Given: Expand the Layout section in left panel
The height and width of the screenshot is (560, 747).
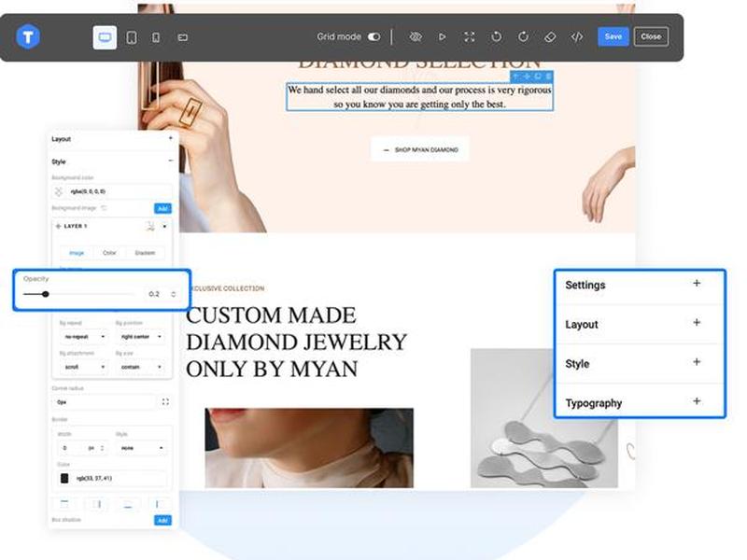Looking at the screenshot, I should pyautogui.click(x=171, y=138).
